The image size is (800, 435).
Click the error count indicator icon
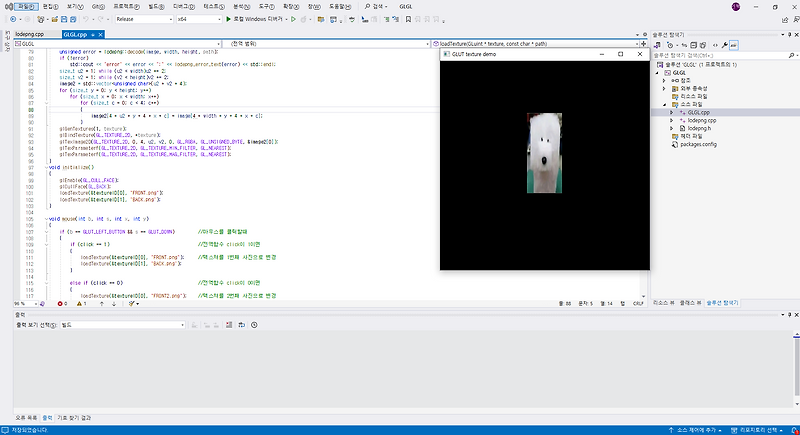click(x=58, y=302)
